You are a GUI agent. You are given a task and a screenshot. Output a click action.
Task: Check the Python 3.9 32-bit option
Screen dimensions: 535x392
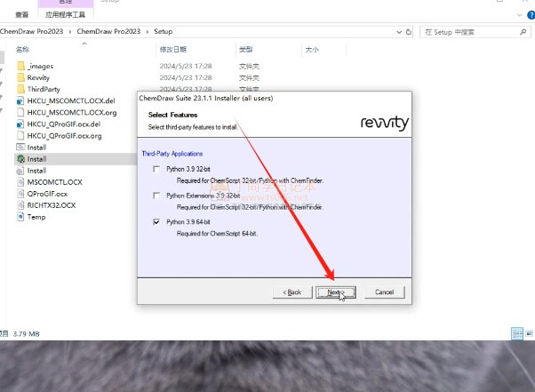[x=156, y=169]
